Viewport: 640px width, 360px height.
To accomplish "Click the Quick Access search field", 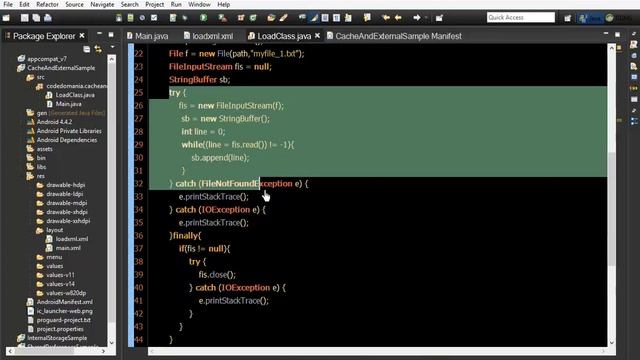I will [x=521, y=17].
